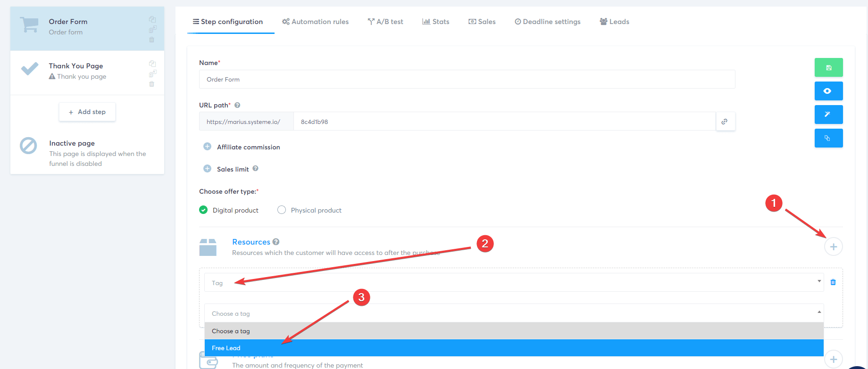Copy URL path using the link icon
This screenshot has height=369, width=868.
pos(725,122)
